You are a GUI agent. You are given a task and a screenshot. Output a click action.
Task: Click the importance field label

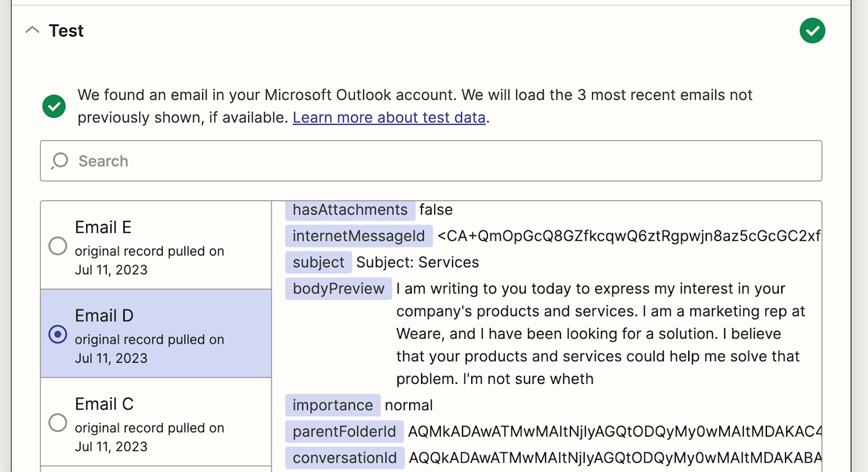pyautogui.click(x=333, y=405)
